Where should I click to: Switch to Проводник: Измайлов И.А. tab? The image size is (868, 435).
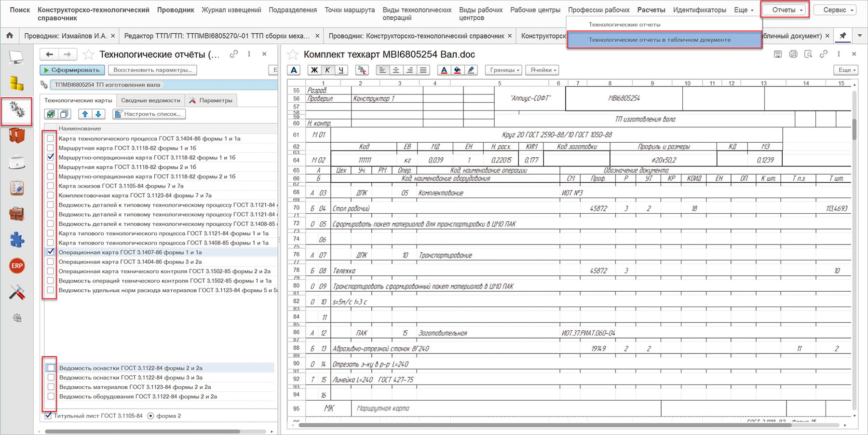coord(66,36)
